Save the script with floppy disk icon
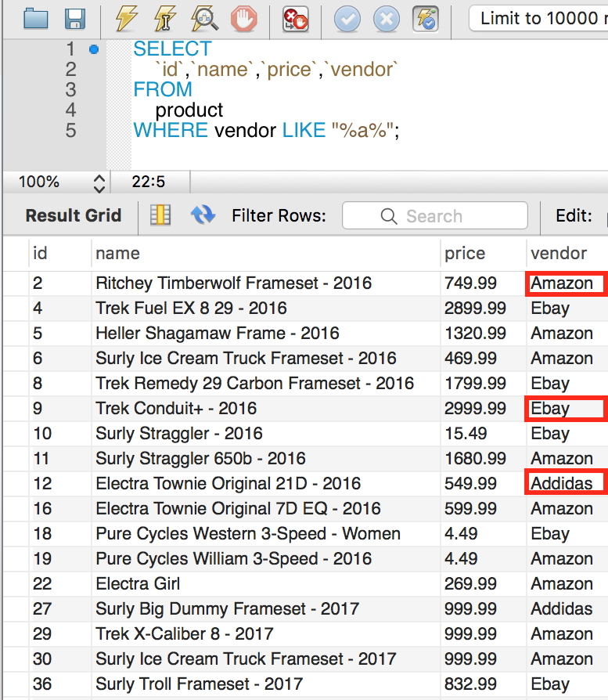Viewport: 608px width, 700px height. point(75,20)
